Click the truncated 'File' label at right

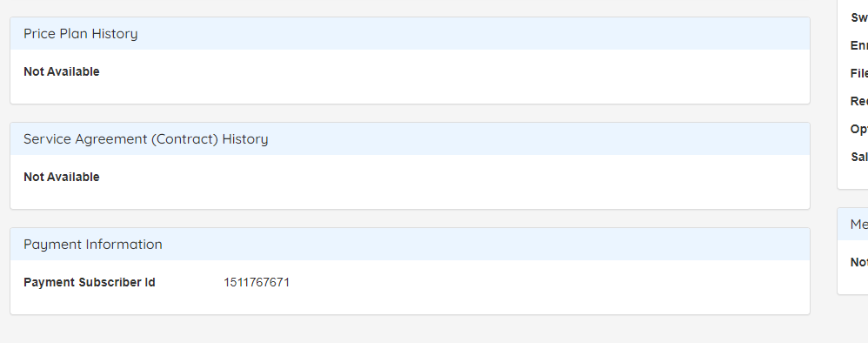click(x=859, y=73)
